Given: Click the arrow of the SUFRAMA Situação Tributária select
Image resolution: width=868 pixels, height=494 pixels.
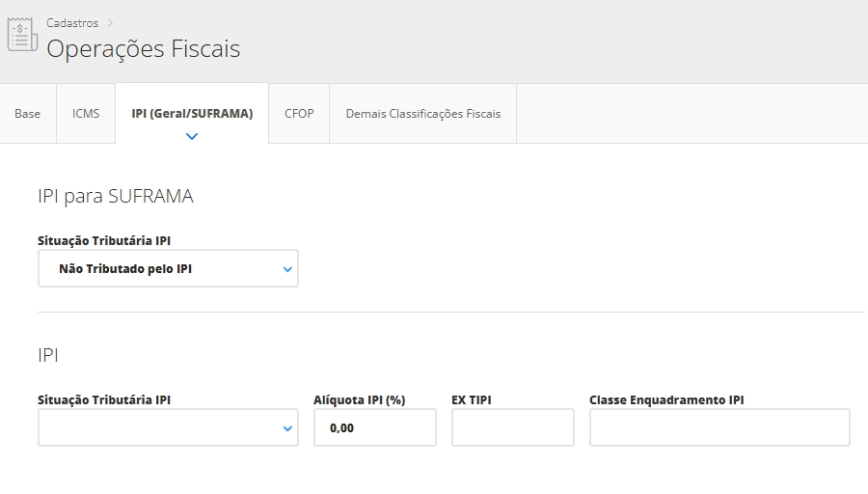Looking at the screenshot, I should click(x=286, y=269).
